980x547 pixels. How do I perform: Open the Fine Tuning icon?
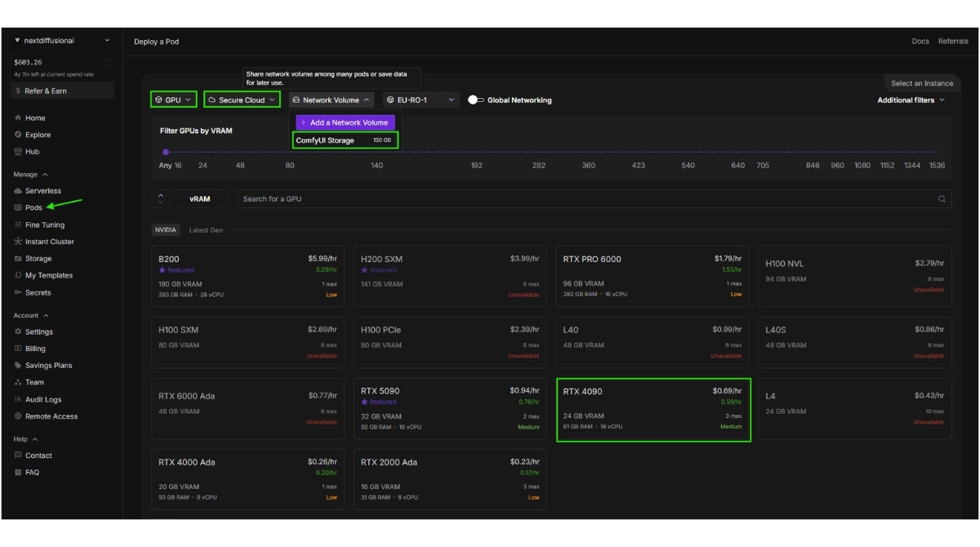coord(18,225)
